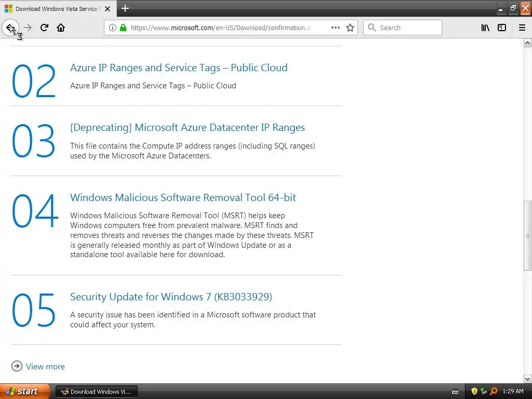Click the large 05 rank number
The image size is (532, 399).
pos(34,310)
